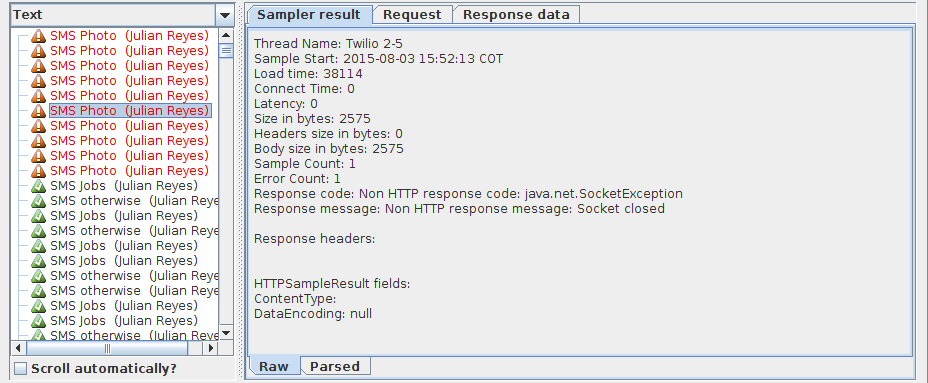Switch to the Request tab

pyautogui.click(x=412, y=15)
